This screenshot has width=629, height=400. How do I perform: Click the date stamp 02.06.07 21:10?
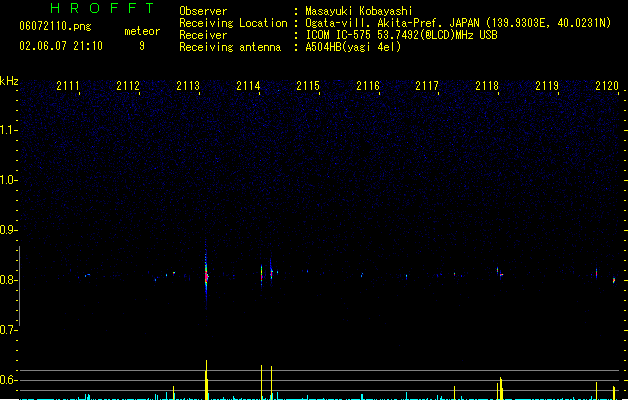[x=61, y=46]
